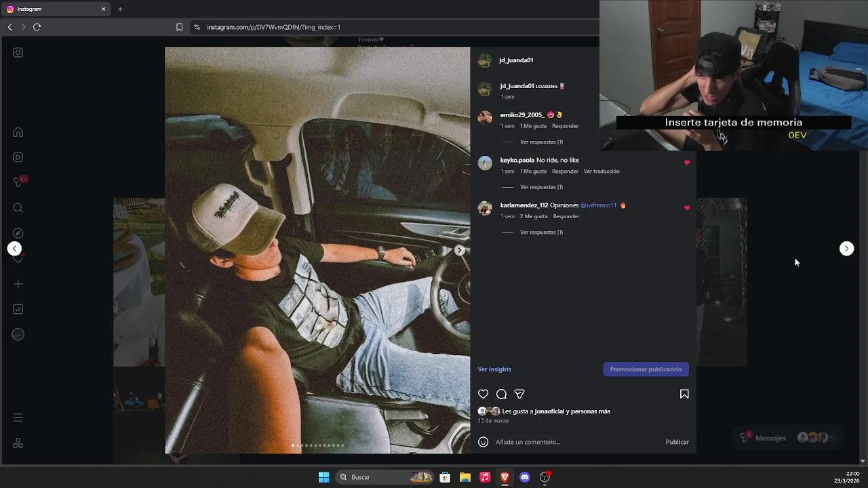Open direct messages icon with red badge in sidebar

19,182
